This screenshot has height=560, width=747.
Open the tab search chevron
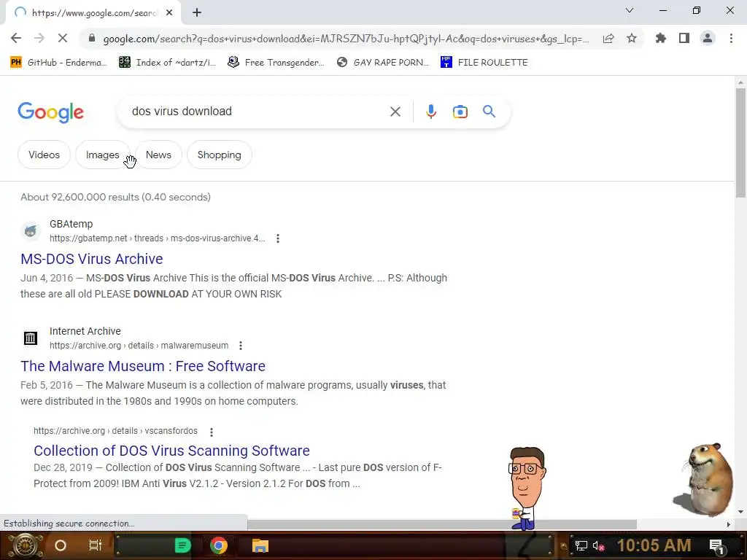(x=630, y=10)
